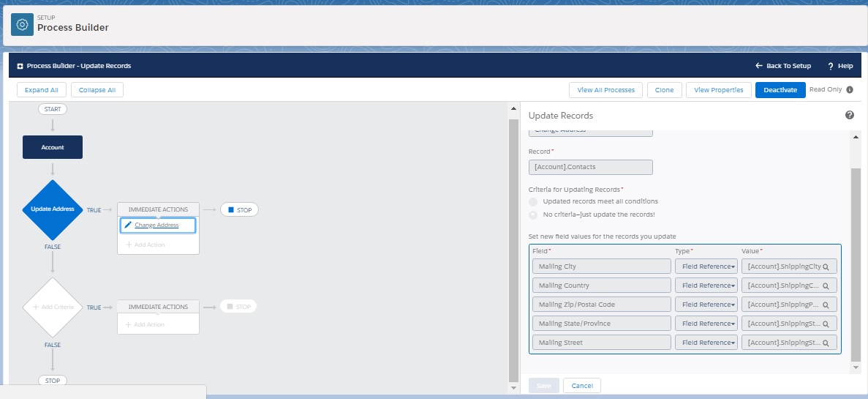Click canvas scrollbar up arrow
The image size is (868, 399).
[513, 108]
